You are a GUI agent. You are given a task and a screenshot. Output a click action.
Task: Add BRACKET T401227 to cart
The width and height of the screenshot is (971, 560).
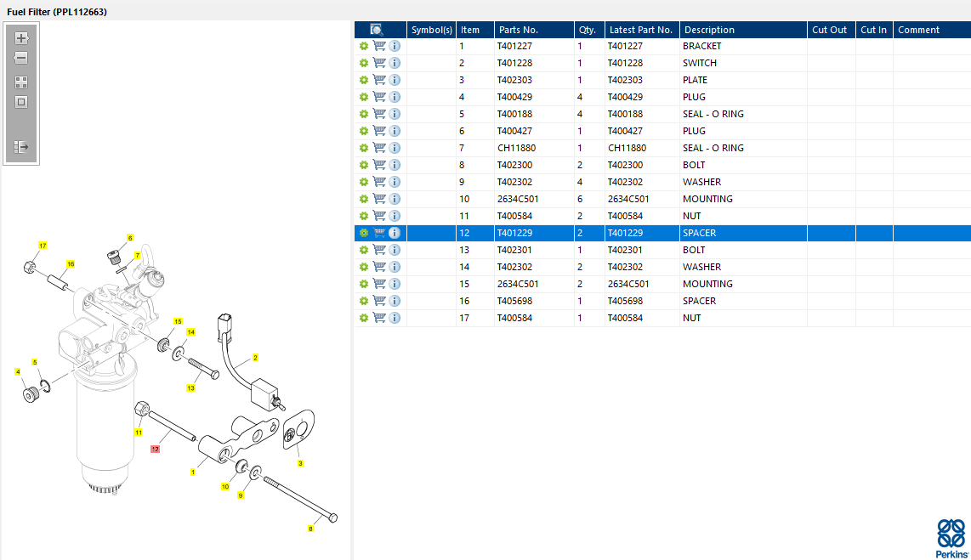pos(379,46)
